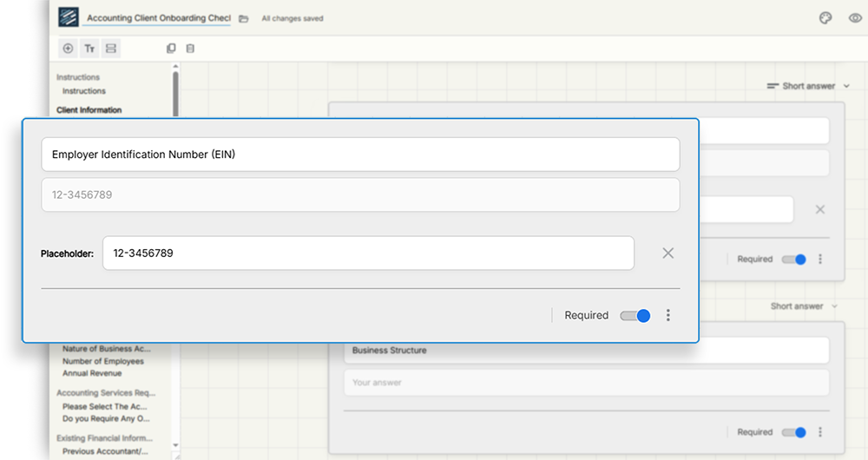The image size is (868, 460).
Task: Click the add section layout icon
Action: click(111, 49)
